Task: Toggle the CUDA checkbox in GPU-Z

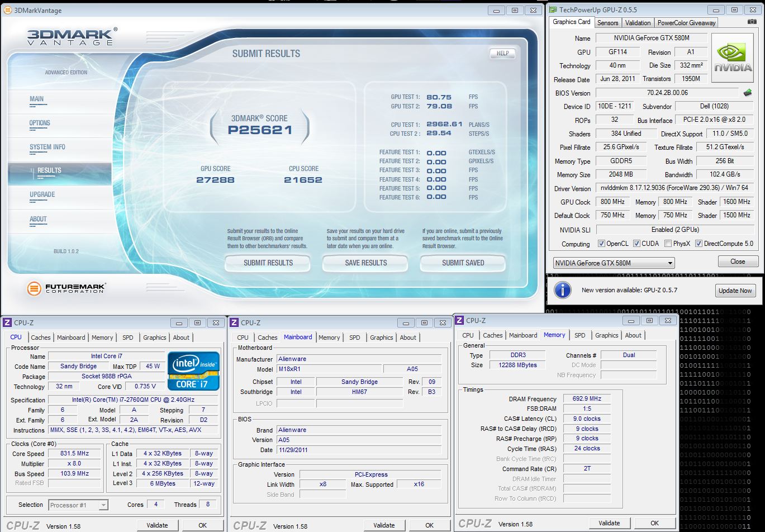Action: point(636,244)
